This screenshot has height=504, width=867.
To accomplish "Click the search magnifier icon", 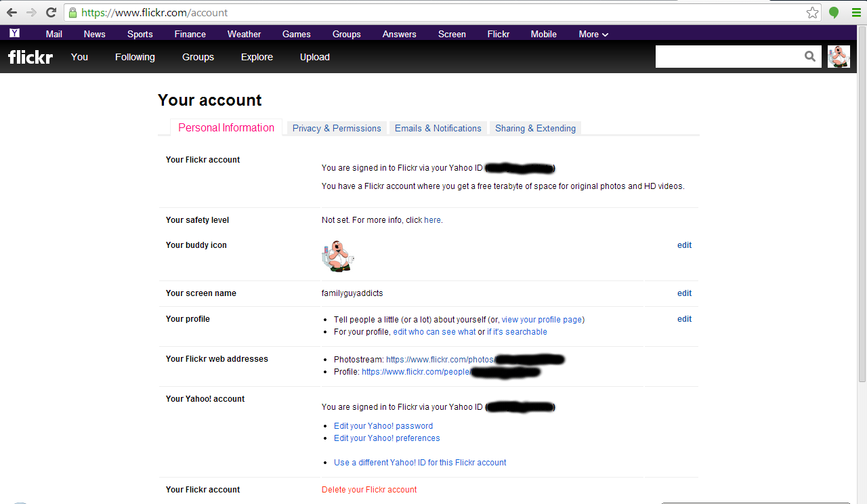I will 809,57.
